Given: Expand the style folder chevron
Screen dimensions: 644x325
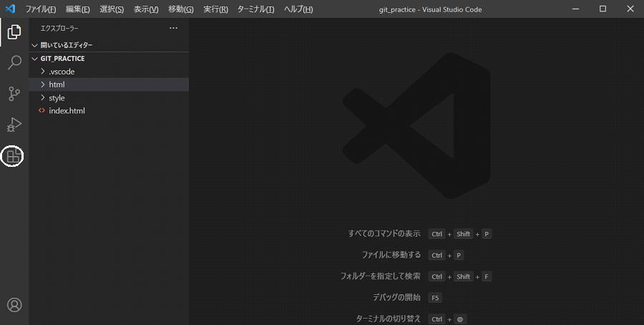Looking at the screenshot, I should tap(43, 98).
